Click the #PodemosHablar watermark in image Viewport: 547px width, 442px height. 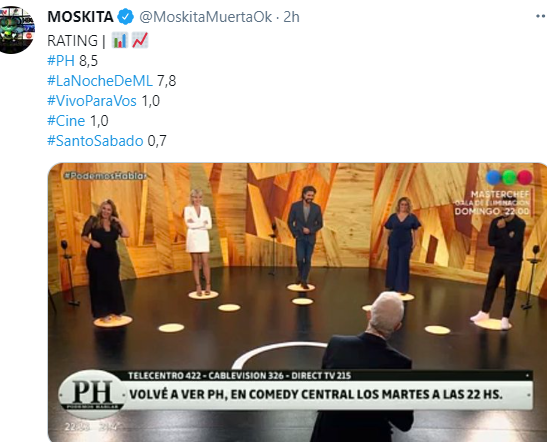pyautogui.click(x=105, y=176)
